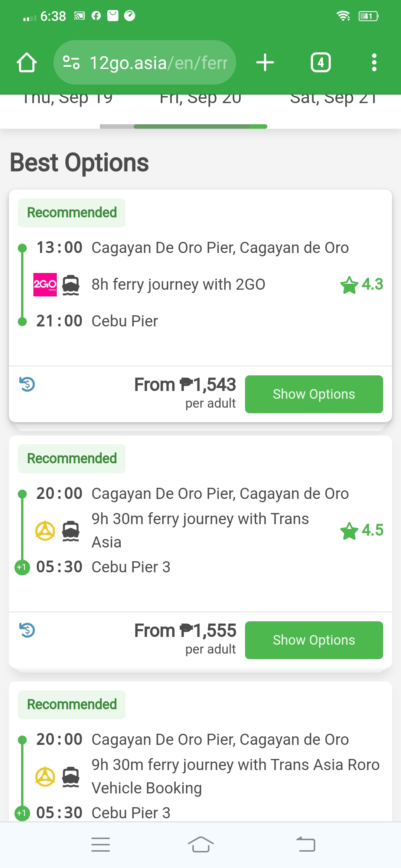This screenshot has width=401, height=868.
Task: Open the browser three-dot menu
Action: (x=374, y=62)
